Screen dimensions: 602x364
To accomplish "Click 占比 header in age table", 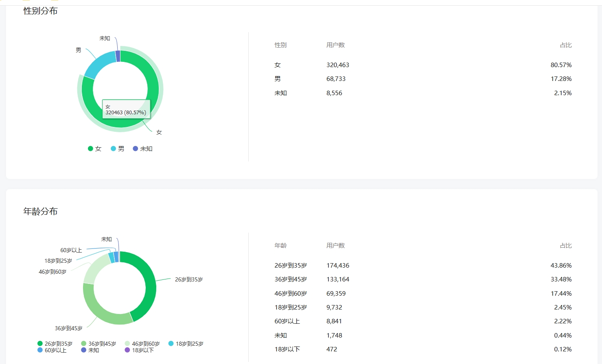I will pyautogui.click(x=566, y=246).
